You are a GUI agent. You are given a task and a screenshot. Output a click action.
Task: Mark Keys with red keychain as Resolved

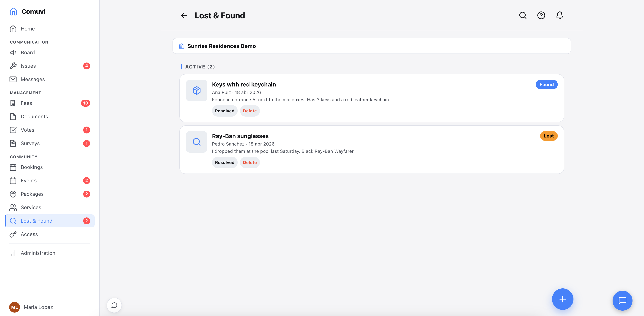pos(224,111)
